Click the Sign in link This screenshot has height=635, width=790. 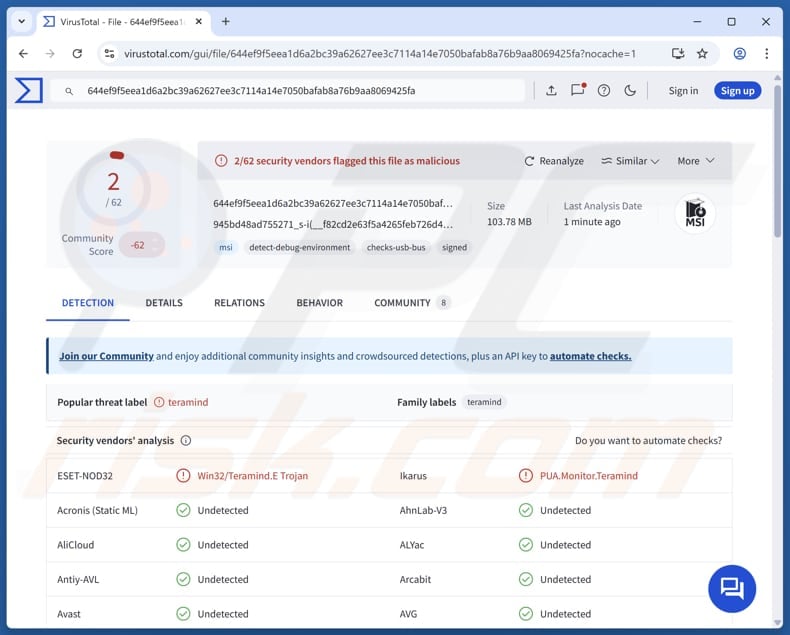[x=683, y=91]
